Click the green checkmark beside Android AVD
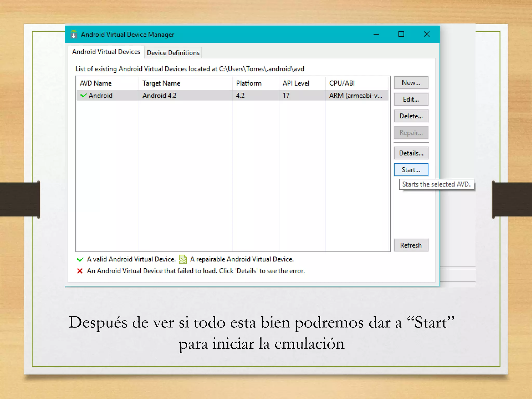This screenshot has width=532, height=399. [x=83, y=95]
